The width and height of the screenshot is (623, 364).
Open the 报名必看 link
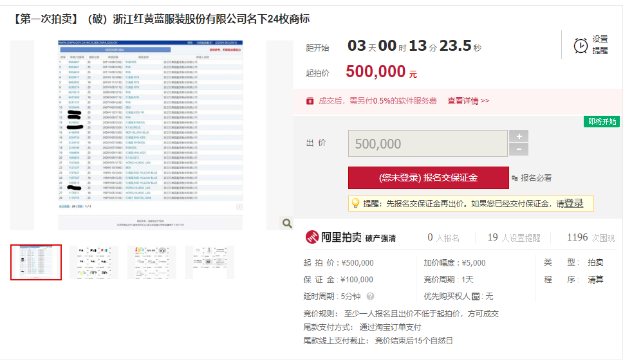click(536, 178)
